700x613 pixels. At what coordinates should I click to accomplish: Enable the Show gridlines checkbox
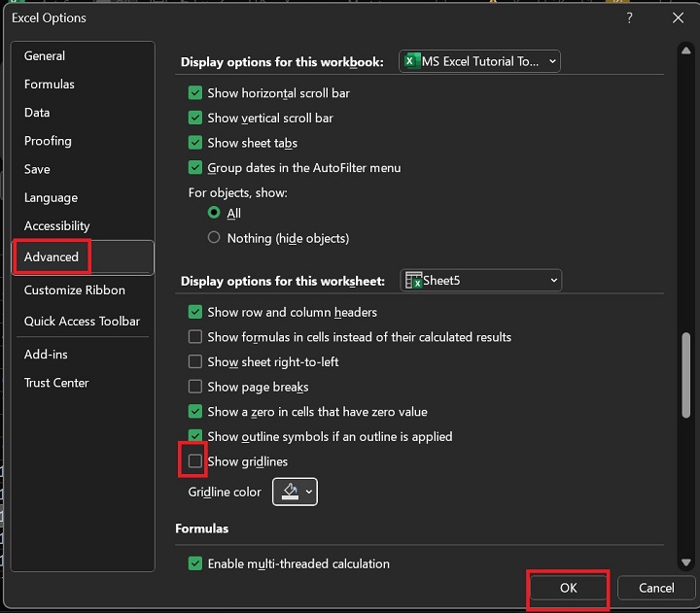tap(195, 461)
